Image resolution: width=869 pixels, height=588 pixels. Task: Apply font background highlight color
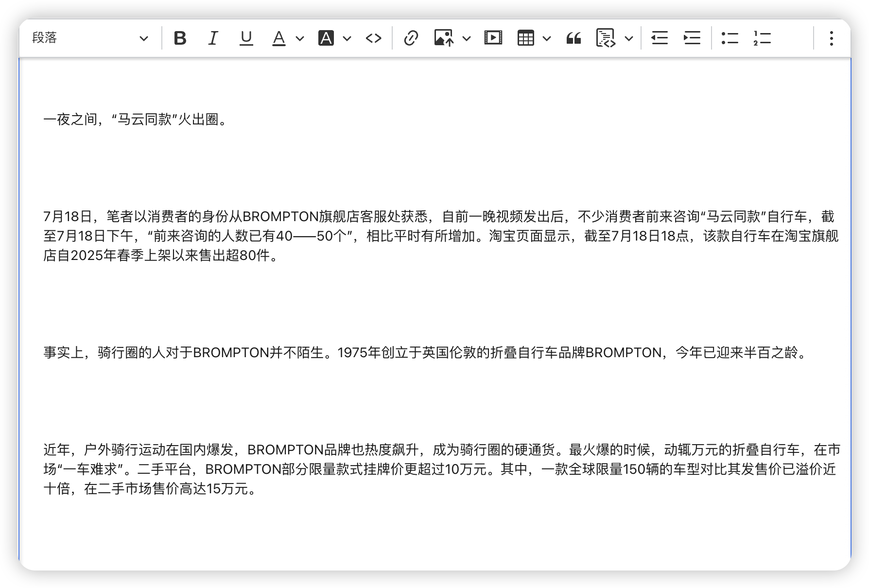326,38
